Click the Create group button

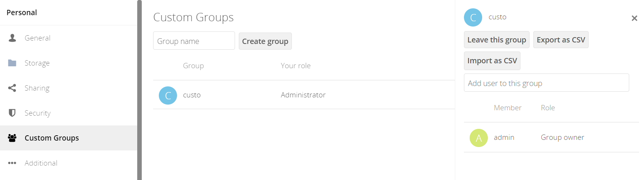[265, 41]
